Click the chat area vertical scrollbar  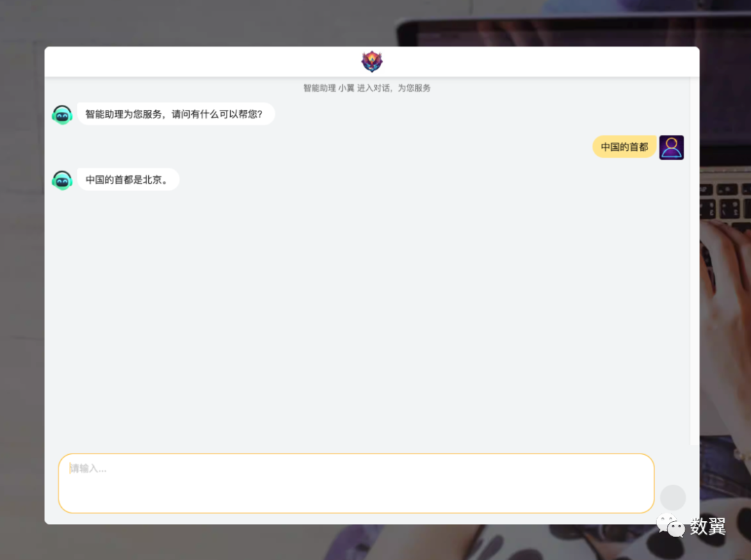click(693, 261)
